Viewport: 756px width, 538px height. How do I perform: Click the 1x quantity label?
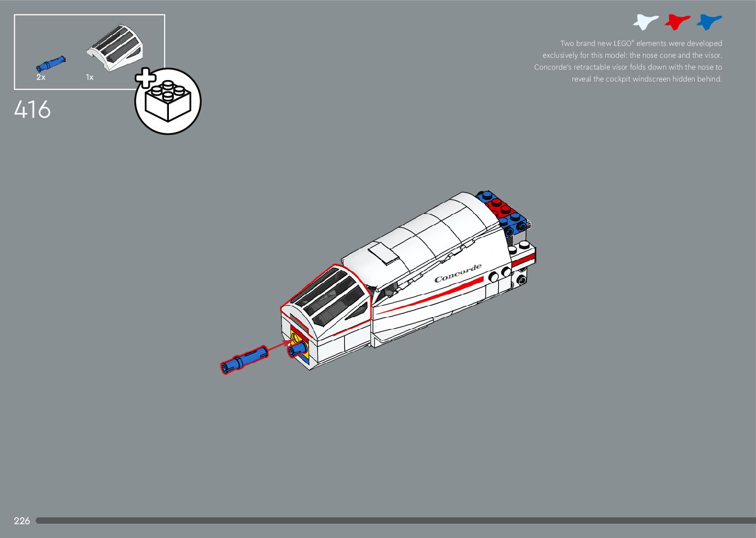(x=89, y=78)
